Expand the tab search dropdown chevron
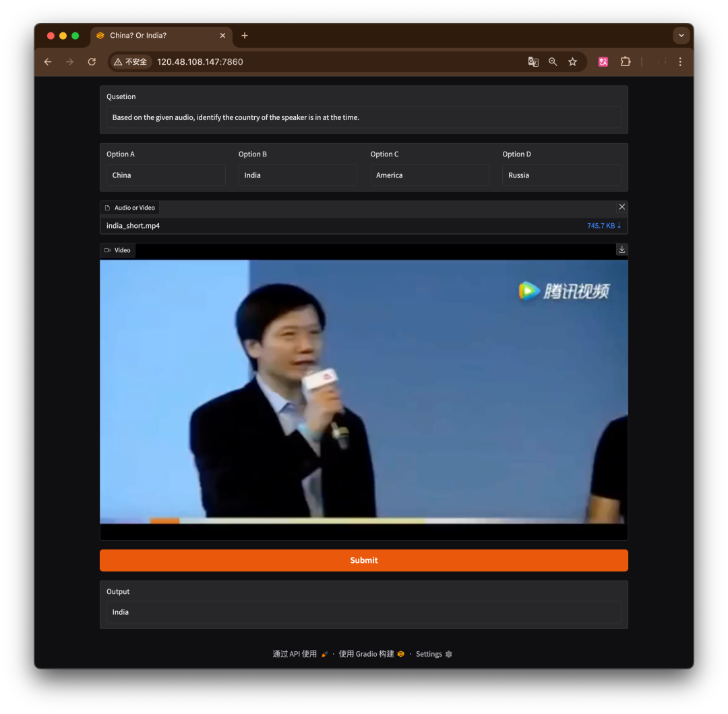The width and height of the screenshot is (728, 714). (x=681, y=36)
